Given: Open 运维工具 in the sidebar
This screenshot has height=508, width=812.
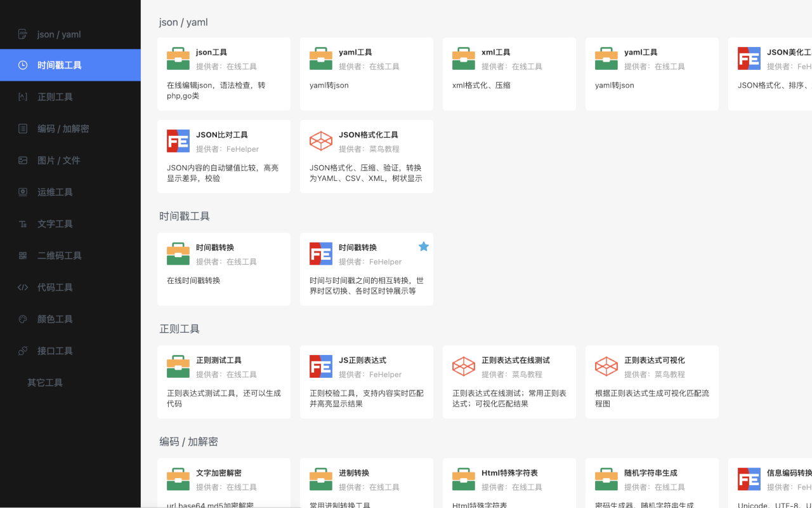Looking at the screenshot, I should tap(70, 192).
